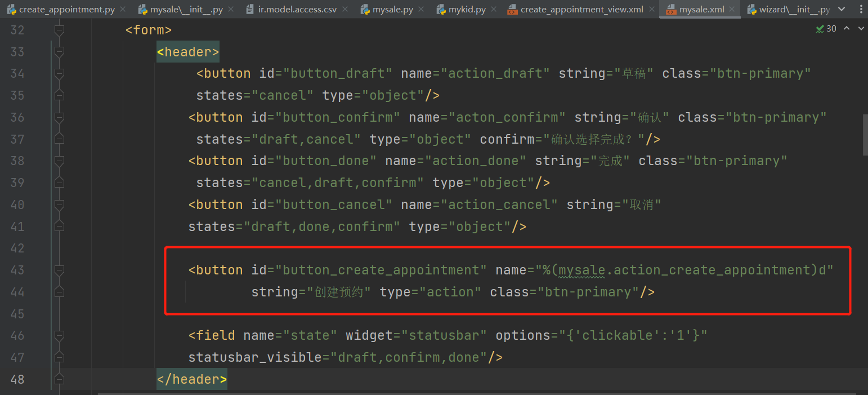The height and width of the screenshot is (395, 868).
Task: Collapse the fold marker beside line 43
Action: click(x=59, y=270)
